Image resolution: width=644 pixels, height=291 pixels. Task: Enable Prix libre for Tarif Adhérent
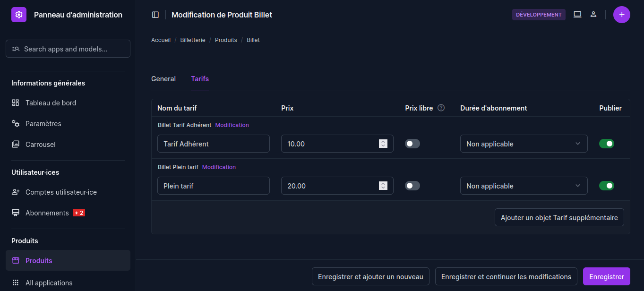tap(412, 144)
